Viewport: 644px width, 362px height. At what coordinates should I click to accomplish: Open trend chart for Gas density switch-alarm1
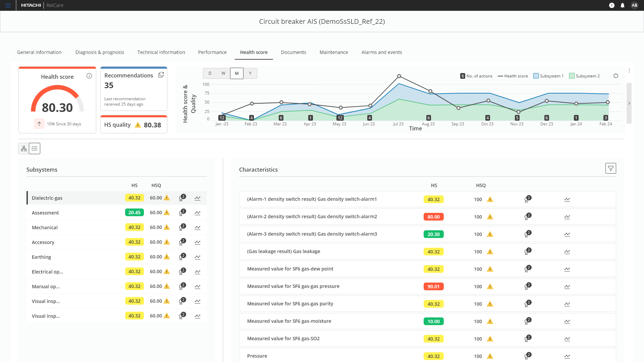coord(567,199)
